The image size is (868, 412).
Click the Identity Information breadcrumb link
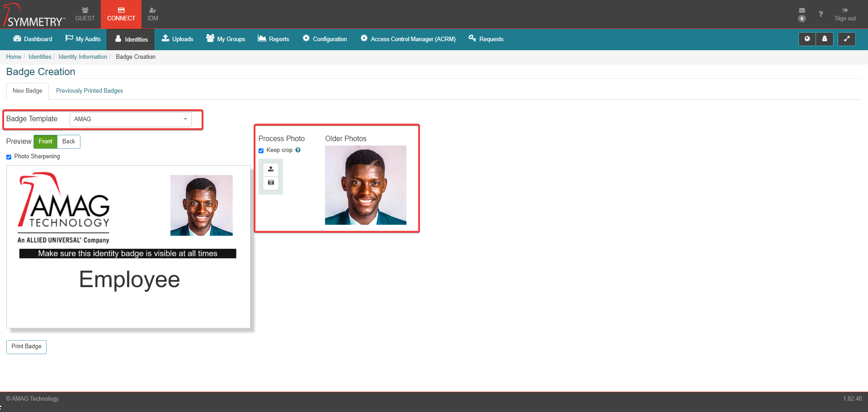click(83, 57)
